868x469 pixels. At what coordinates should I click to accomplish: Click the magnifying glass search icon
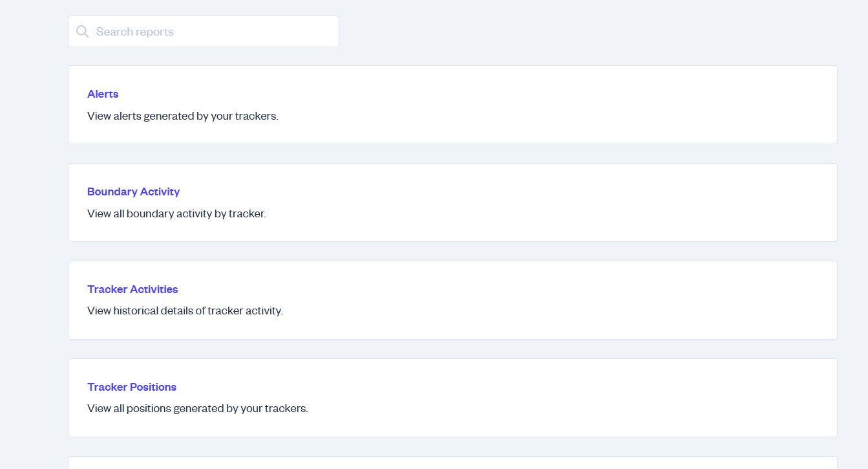82,32
